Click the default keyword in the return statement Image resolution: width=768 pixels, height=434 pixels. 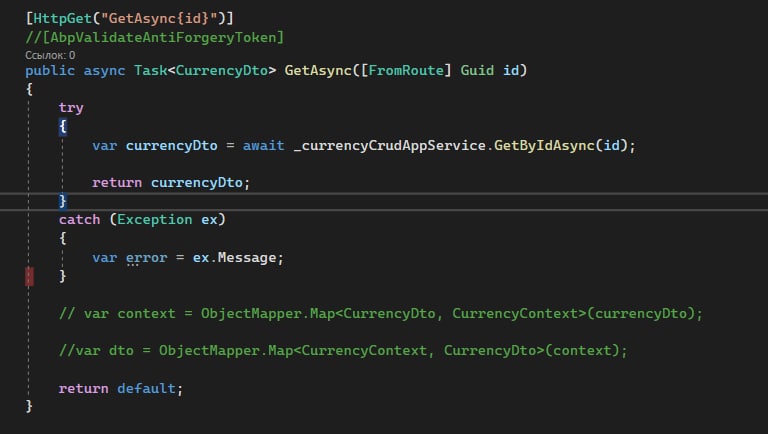coord(146,388)
